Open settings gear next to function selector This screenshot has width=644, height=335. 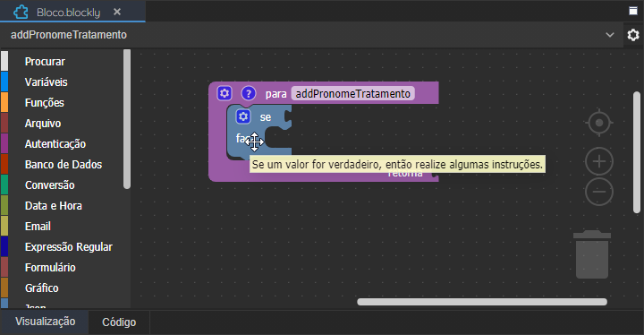(633, 35)
